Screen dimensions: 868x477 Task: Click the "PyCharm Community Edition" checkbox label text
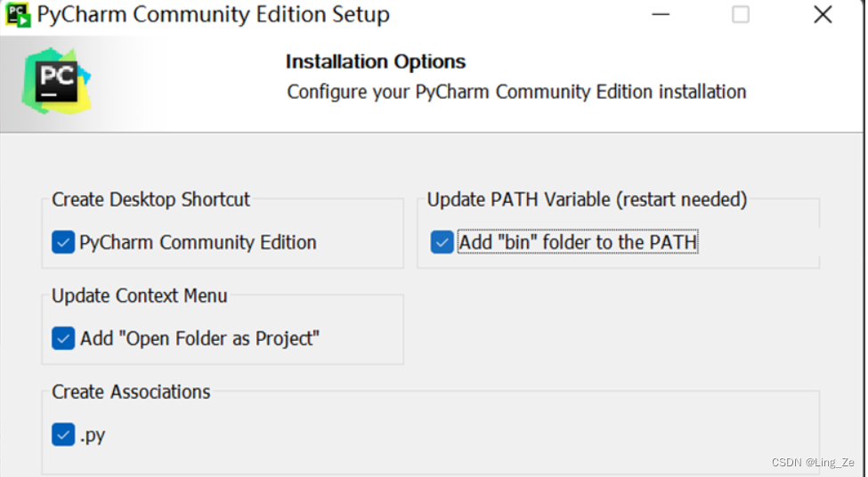click(199, 242)
